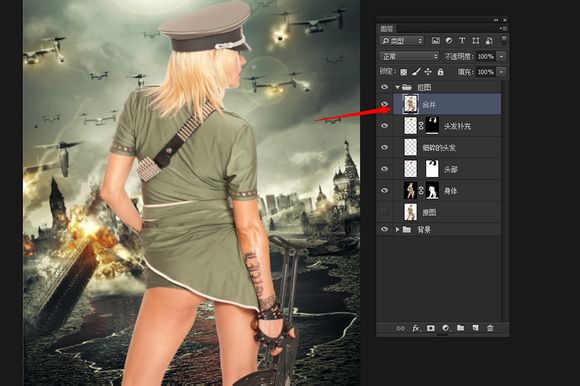Click the add layer mask icon
This screenshot has height=386, width=580.
(x=431, y=328)
